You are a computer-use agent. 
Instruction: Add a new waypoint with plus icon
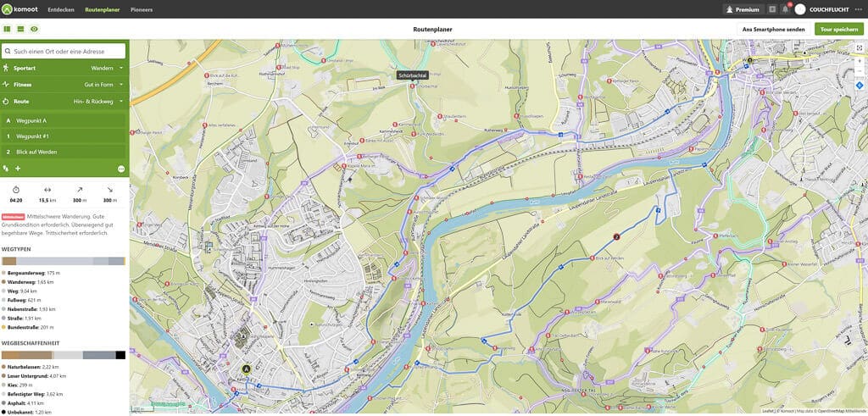17,169
